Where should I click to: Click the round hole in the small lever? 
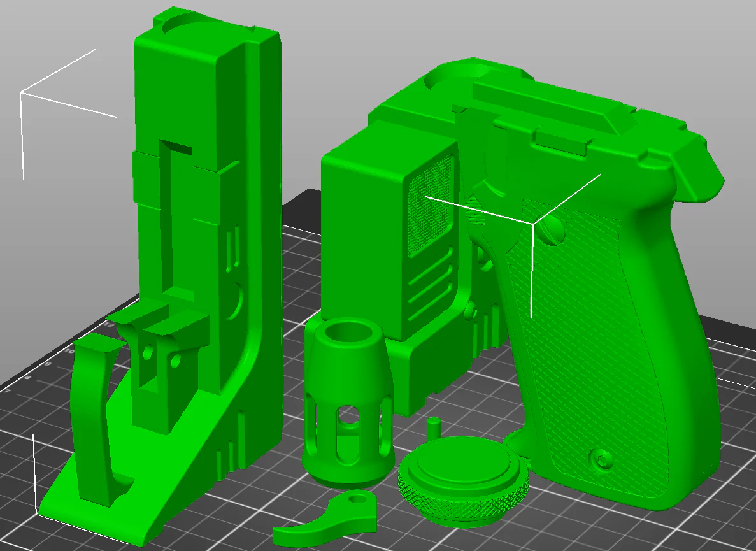tap(356, 497)
